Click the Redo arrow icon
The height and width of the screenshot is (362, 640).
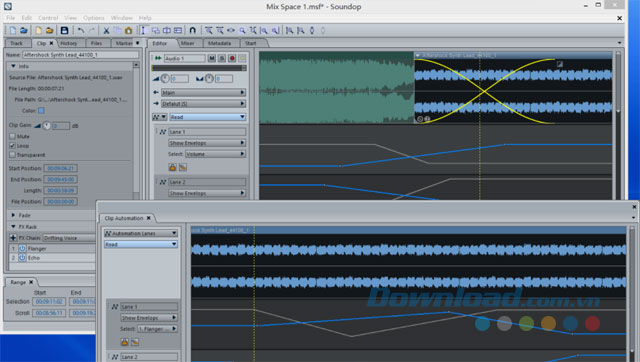92,31
